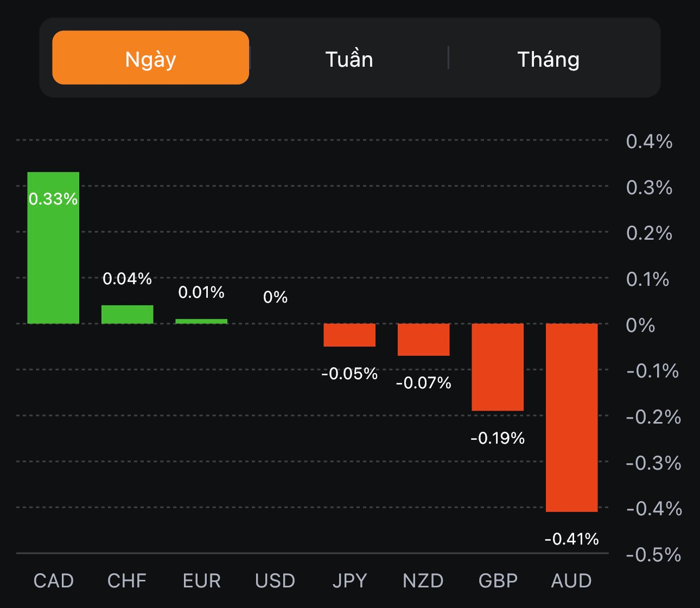
Task: Click the 0.33% value label
Action: (53, 199)
